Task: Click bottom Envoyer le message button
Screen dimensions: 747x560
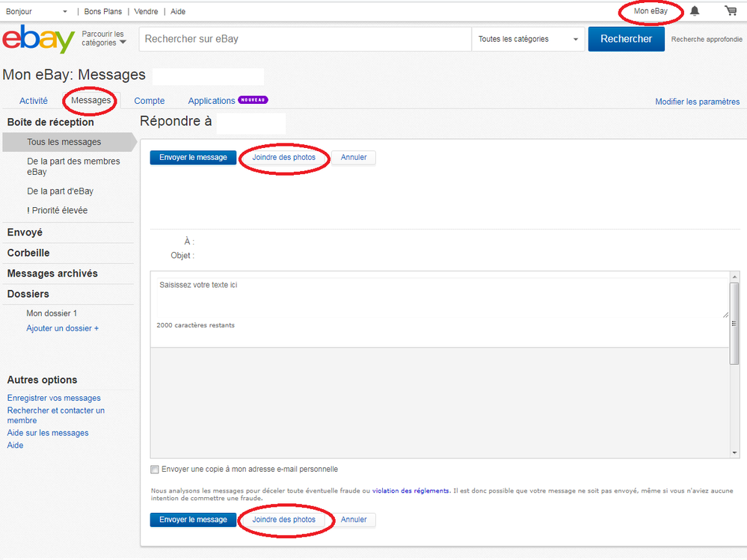Action: click(193, 520)
